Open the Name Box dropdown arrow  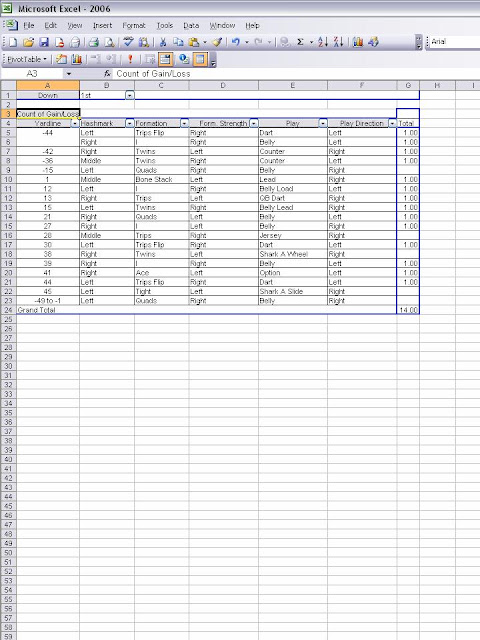(x=69, y=74)
